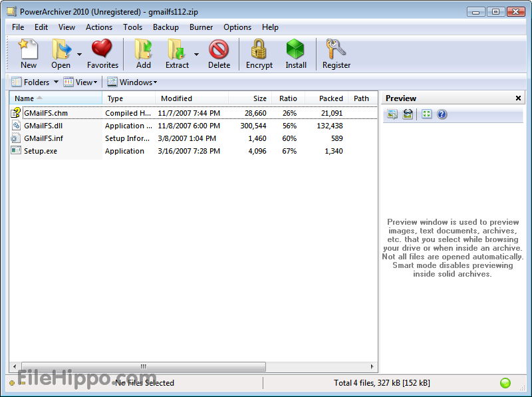The image size is (532, 397).
Task: Click the scrollbar left arrow
Action: pyautogui.click(x=14, y=366)
